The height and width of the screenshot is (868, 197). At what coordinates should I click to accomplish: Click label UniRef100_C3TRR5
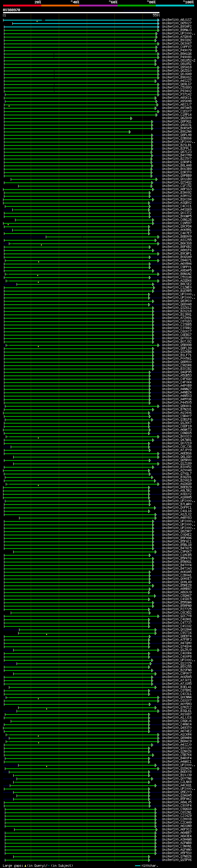pos(177,325)
